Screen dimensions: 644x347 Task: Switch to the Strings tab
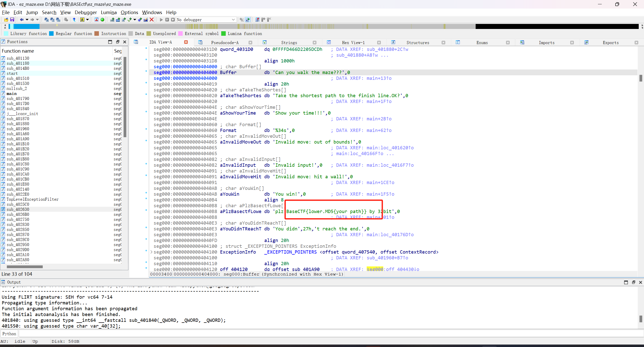pyautogui.click(x=289, y=43)
